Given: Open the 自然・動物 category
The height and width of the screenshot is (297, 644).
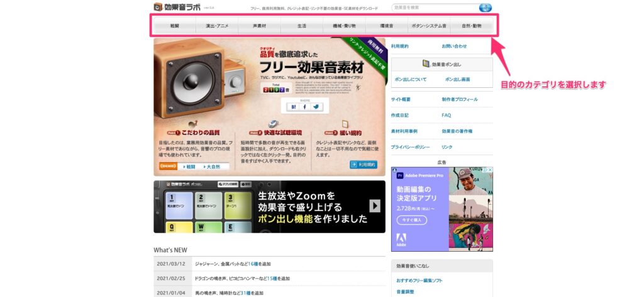Looking at the screenshot, I should pyautogui.click(x=472, y=26).
